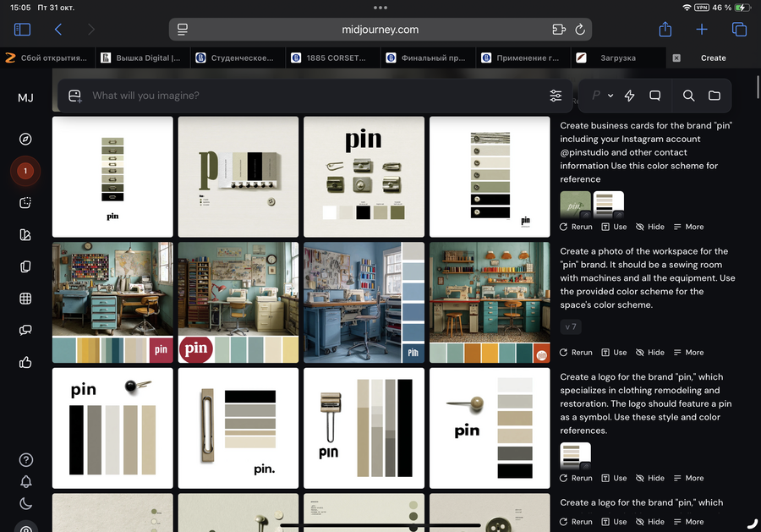761x532 pixels.
Task: Open sewing room image with red round 'pin' logo
Action: 238,303
